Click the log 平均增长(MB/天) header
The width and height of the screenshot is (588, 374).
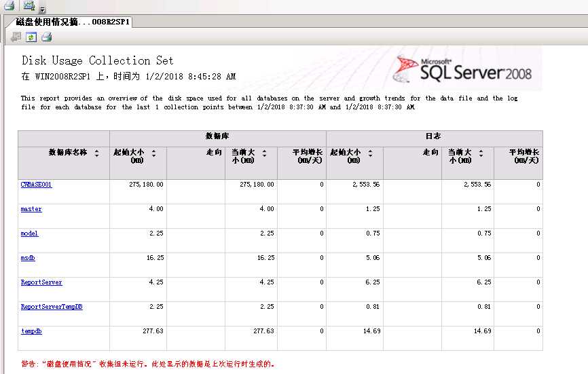(x=524, y=156)
